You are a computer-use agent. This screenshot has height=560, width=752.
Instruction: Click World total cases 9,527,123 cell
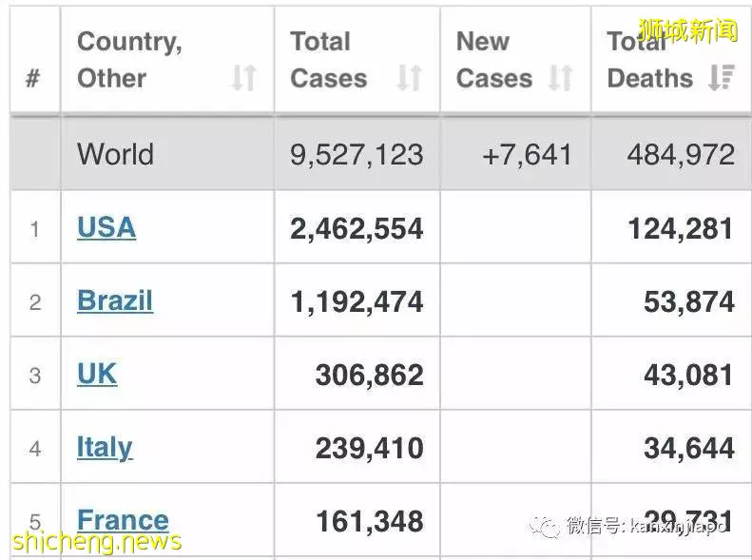(x=357, y=154)
